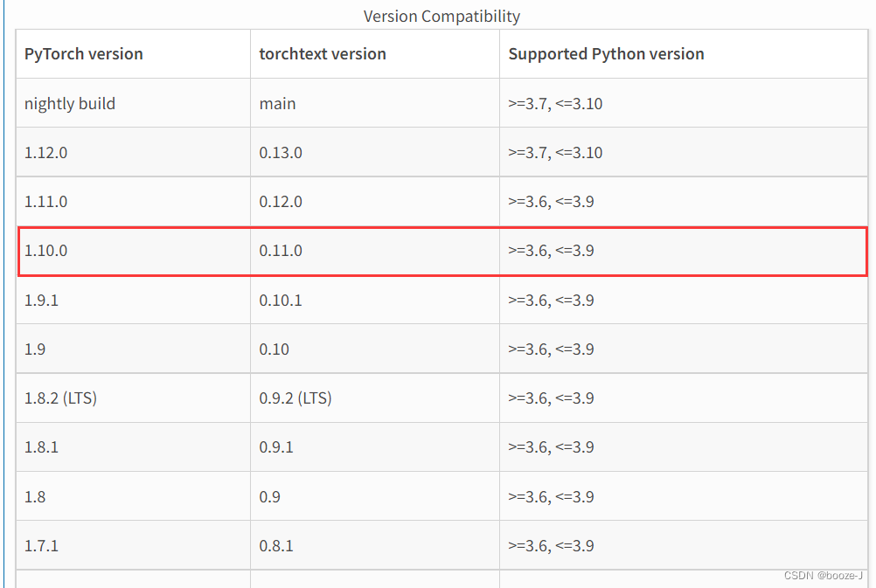This screenshot has width=876, height=588.
Task: Click the "1.9.1" PyTorch version cell
Action: [x=133, y=300]
